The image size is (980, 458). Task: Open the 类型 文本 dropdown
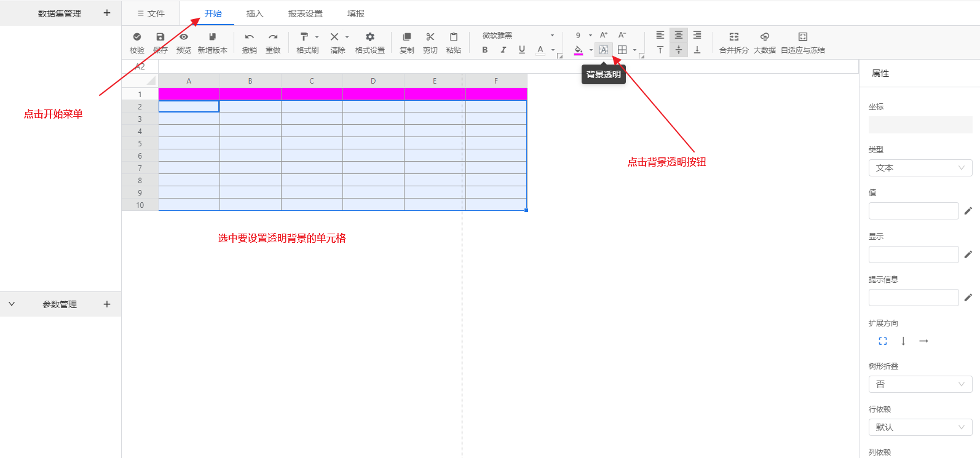coord(920,168)
